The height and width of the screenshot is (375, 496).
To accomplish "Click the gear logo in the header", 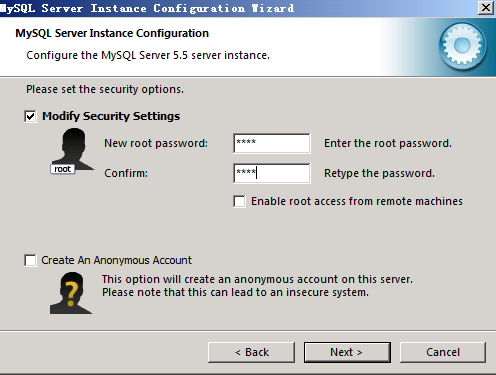I will (x=462, y=46).
